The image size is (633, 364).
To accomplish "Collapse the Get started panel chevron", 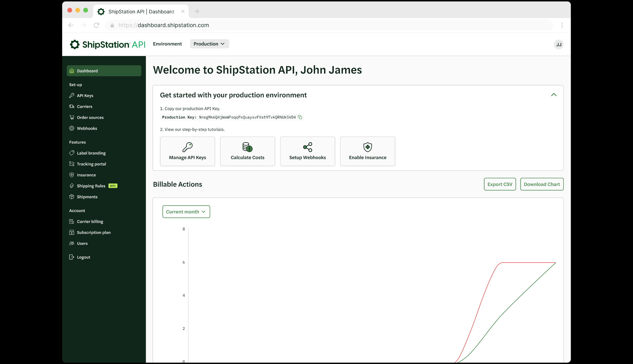I will tap(554, 95).
